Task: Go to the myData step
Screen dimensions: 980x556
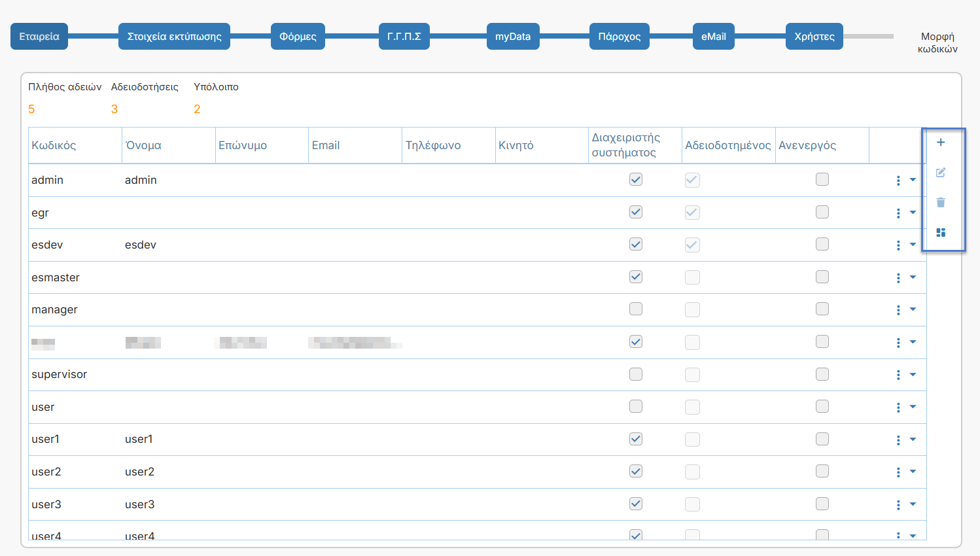Action: [x=513, y=37]
